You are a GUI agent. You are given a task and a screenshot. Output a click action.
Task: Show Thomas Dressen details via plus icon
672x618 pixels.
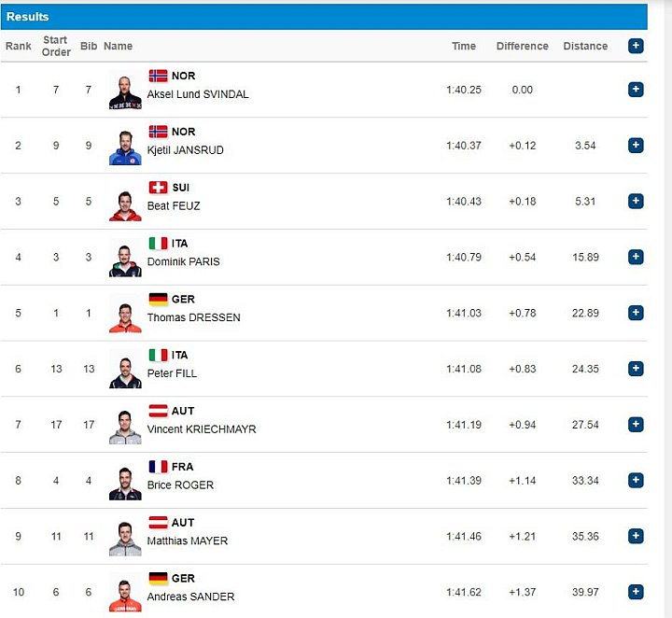tap(636, 313)
